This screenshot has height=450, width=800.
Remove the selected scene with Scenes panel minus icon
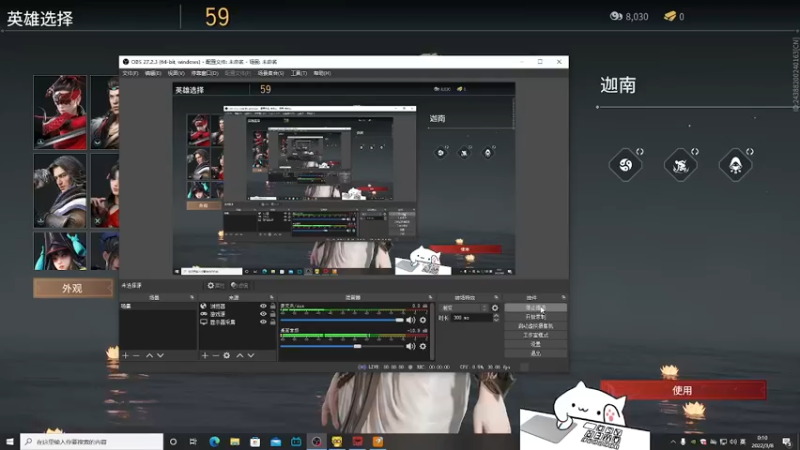pos(136,355)
